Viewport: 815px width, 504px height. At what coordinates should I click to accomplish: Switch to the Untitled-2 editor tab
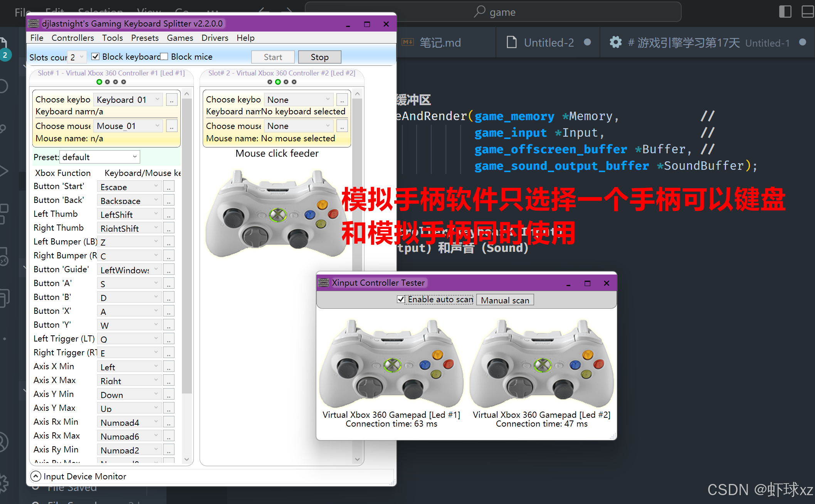pos(549,42)
